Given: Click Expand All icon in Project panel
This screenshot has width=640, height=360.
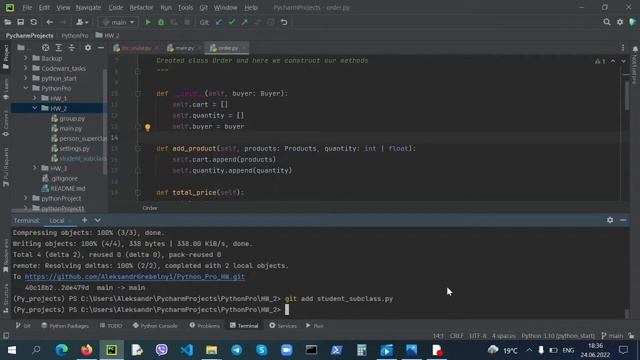Looking at the screenshot, I should click(58, 48).
